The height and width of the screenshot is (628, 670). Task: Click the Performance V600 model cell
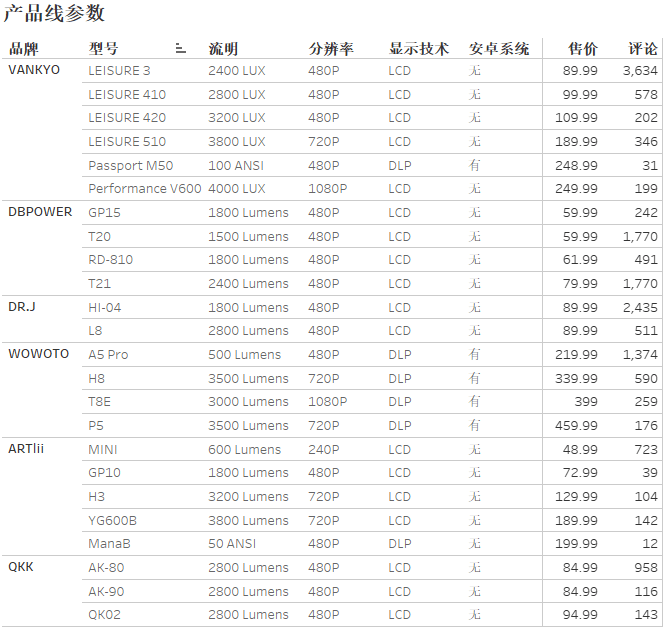(144, 188)
